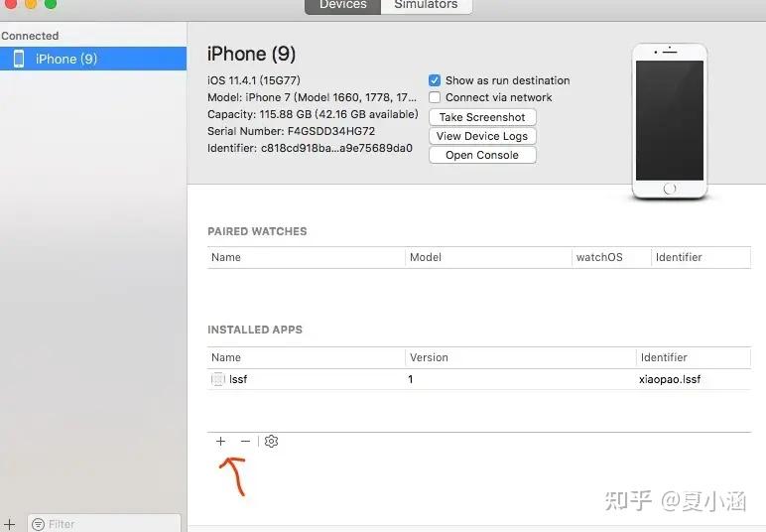The height and width of the screenshot is (532, 766).
Task: Click the Paired Watches Identifier column header
Action: tap(702, 257)
